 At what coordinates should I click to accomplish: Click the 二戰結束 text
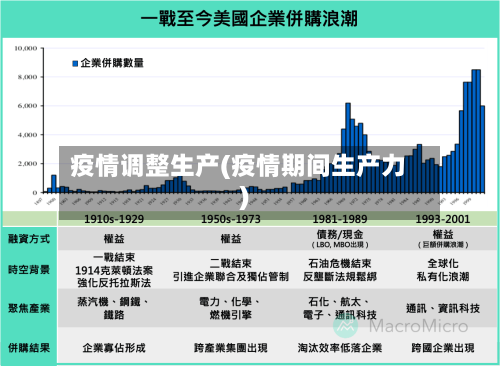pos(231,263)
